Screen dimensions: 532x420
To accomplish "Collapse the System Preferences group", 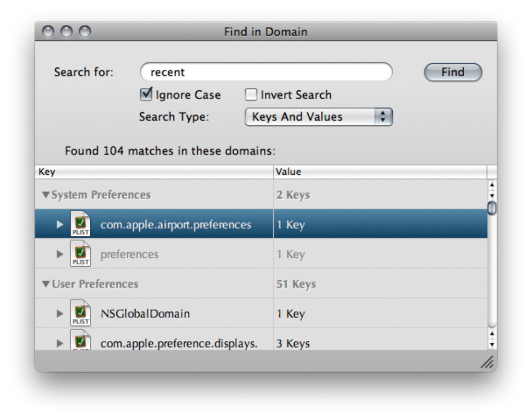I will pos(46,195).
